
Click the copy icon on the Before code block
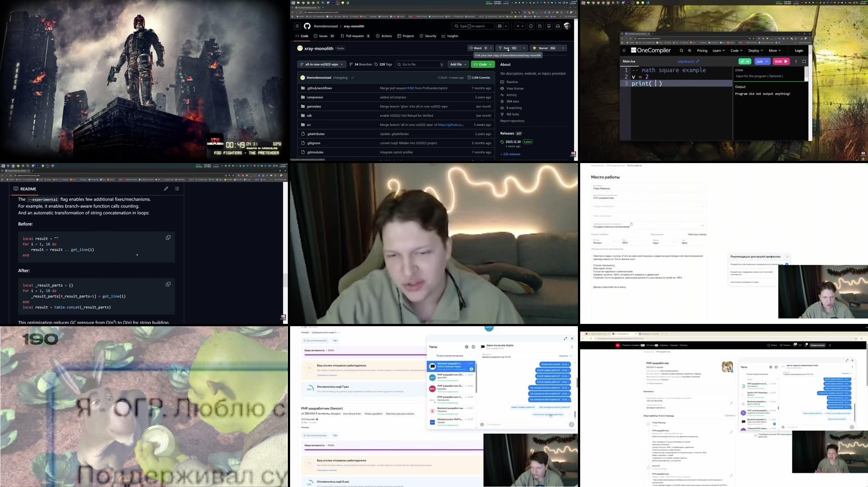[x=168, y=237]
